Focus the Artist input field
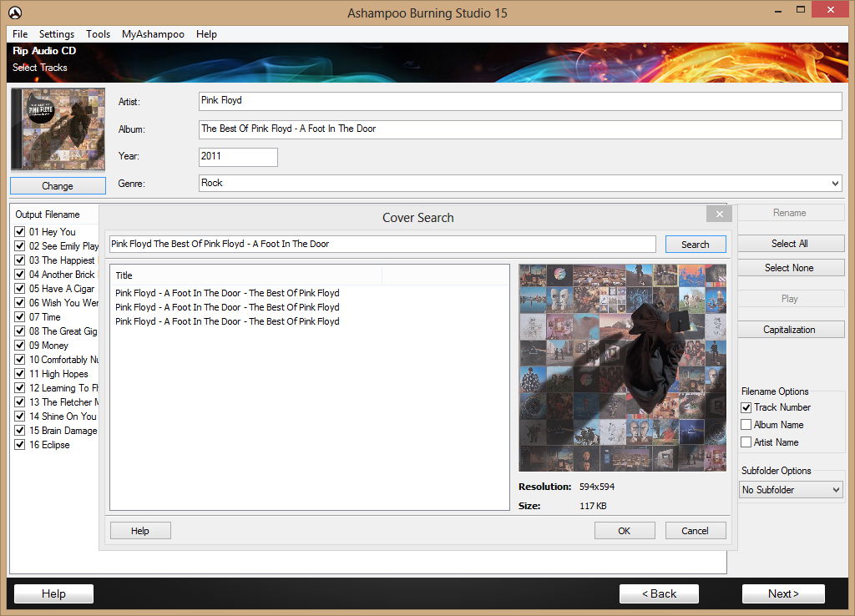 pyautogui.click(x=520, y=101)
